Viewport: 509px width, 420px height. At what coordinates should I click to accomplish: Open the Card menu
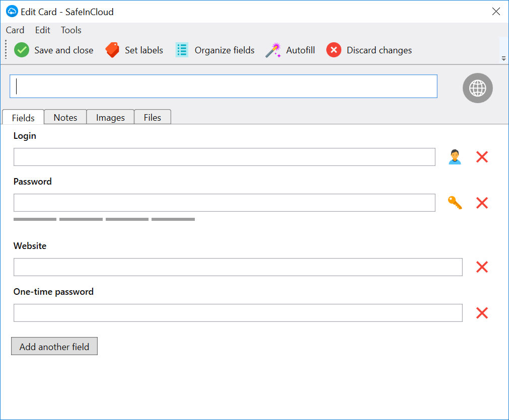(x=15, y=30)
